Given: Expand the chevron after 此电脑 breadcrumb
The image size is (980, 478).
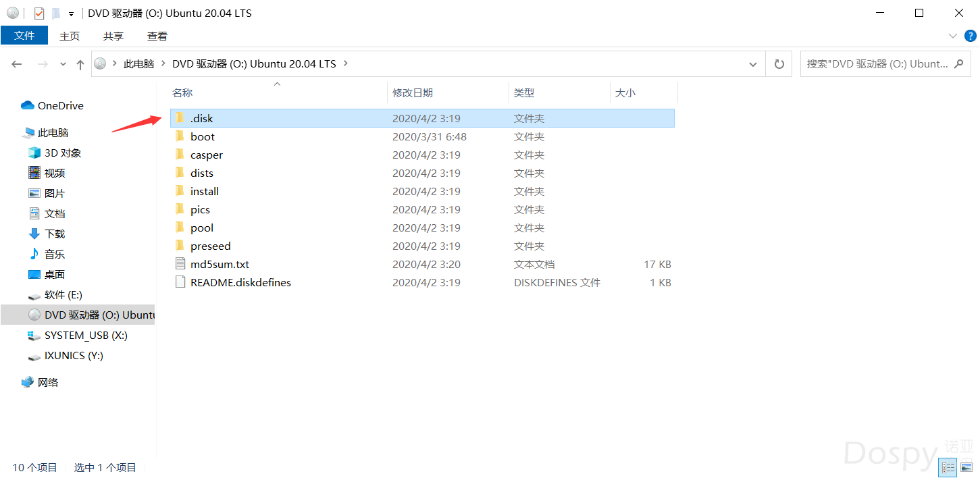Looking at the screenshot, I should [x=163, y=64].
